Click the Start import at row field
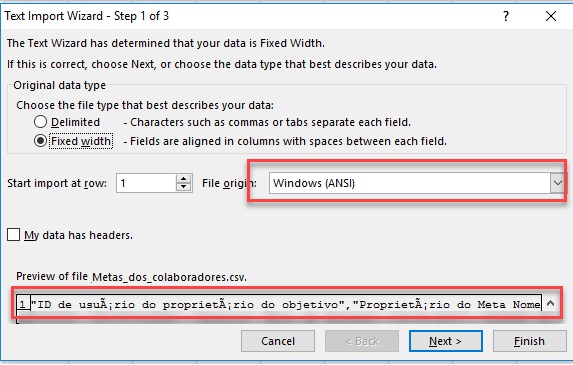This screenshot has height=365, width=573. point(146,183)
